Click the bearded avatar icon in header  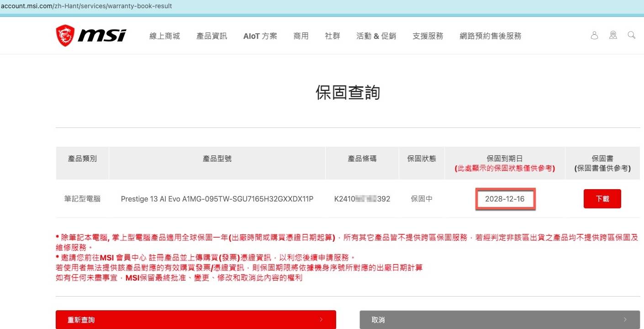pyautogui.click(x=613, y=35)
